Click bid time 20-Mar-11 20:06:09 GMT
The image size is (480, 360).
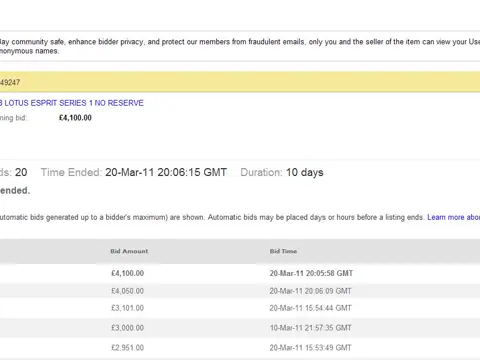[x=311, y=291]
